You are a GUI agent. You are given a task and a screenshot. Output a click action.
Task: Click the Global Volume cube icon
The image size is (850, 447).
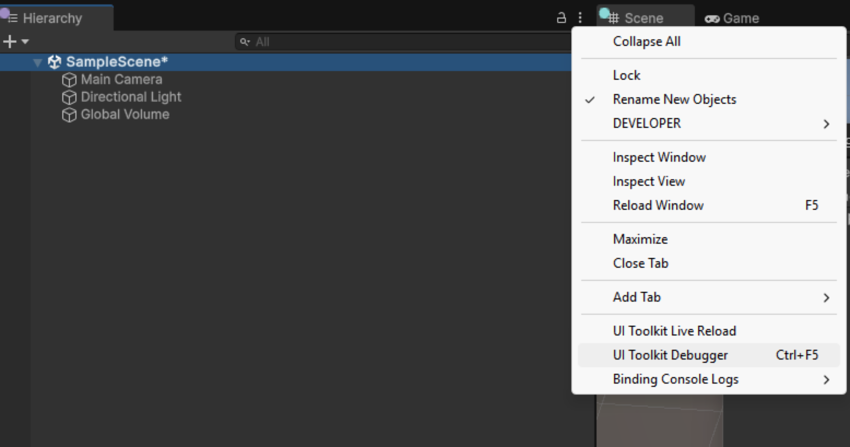(69, 115)
